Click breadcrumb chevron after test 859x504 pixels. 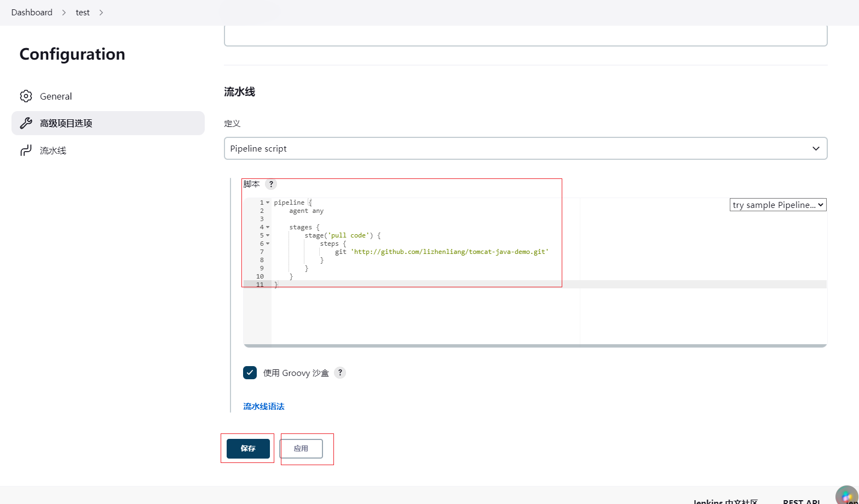(101, 13)
